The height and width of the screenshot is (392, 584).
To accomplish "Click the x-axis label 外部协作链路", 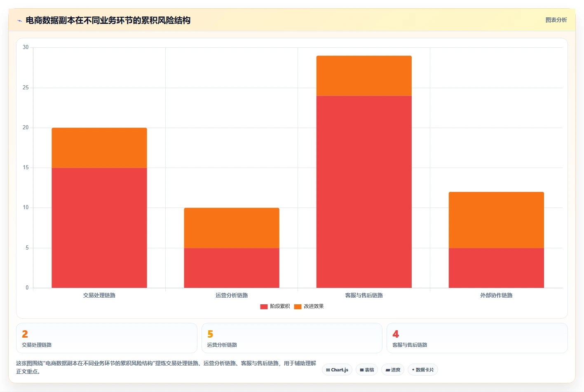I will pos(496,295).
